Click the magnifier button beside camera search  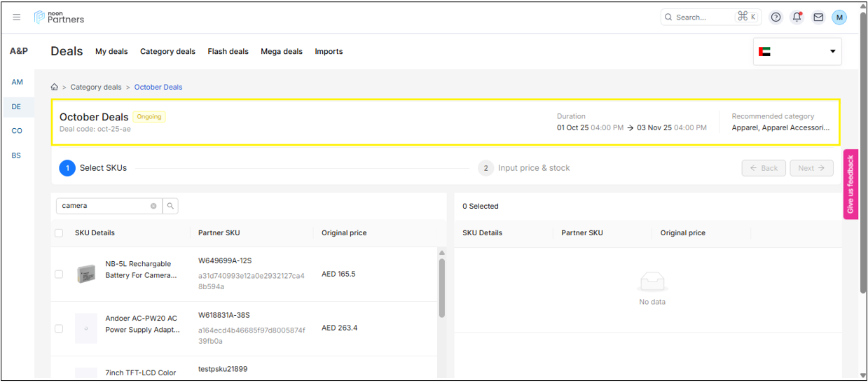coord(170,206)
